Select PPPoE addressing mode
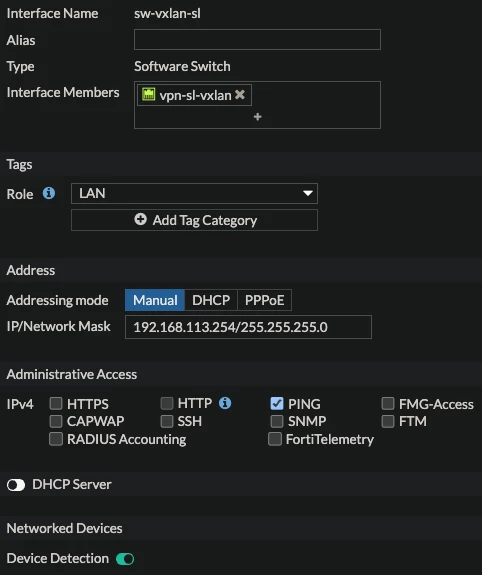The image size is (482, 575). (264, 300)
